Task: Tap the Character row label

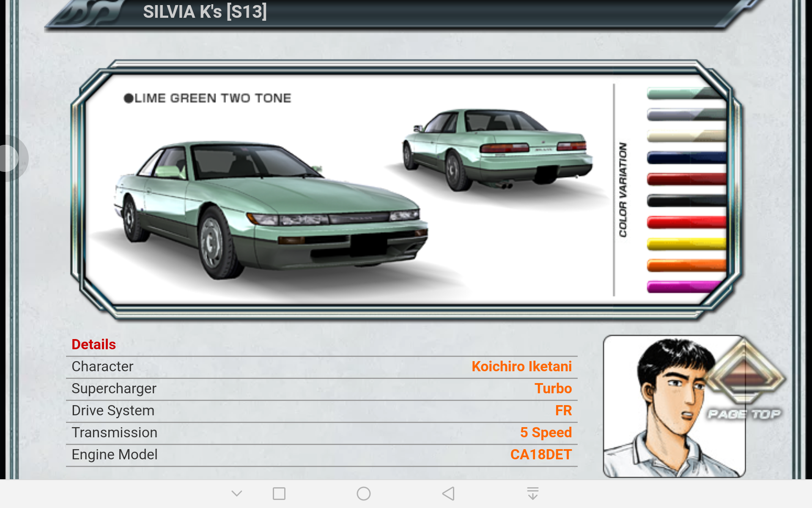Action: [x=102, y=367]
